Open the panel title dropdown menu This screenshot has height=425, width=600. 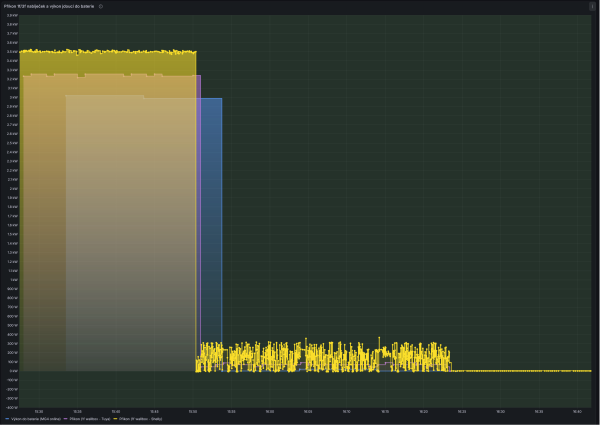click(x=49, y=7)
